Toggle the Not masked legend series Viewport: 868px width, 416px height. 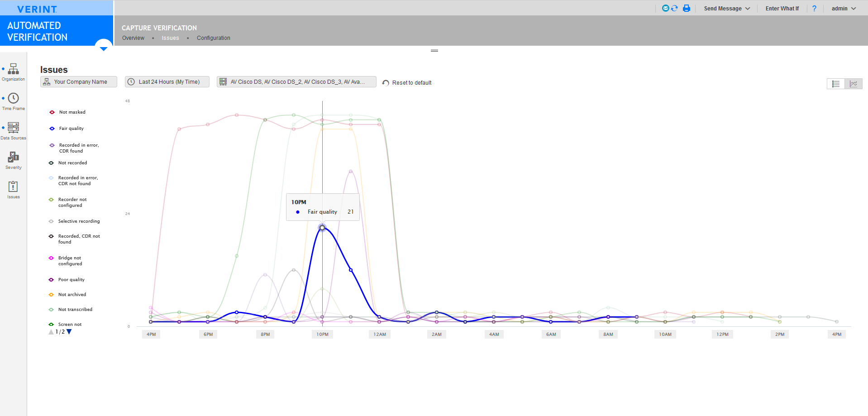coord(72,112)
